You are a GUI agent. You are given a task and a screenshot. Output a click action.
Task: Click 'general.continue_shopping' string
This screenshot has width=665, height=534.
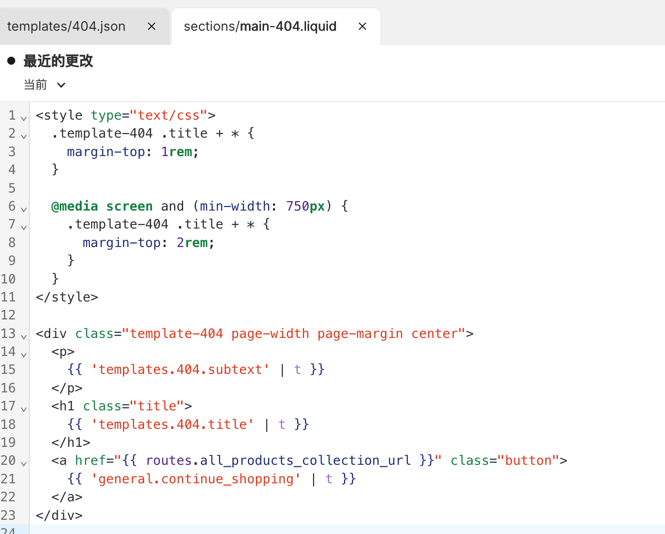(x=196, y=479)
